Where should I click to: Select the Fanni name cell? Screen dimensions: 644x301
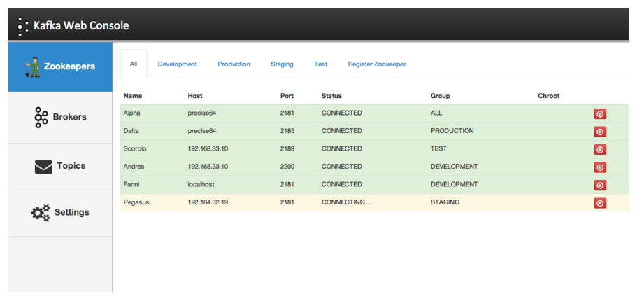tap(131, 184)
